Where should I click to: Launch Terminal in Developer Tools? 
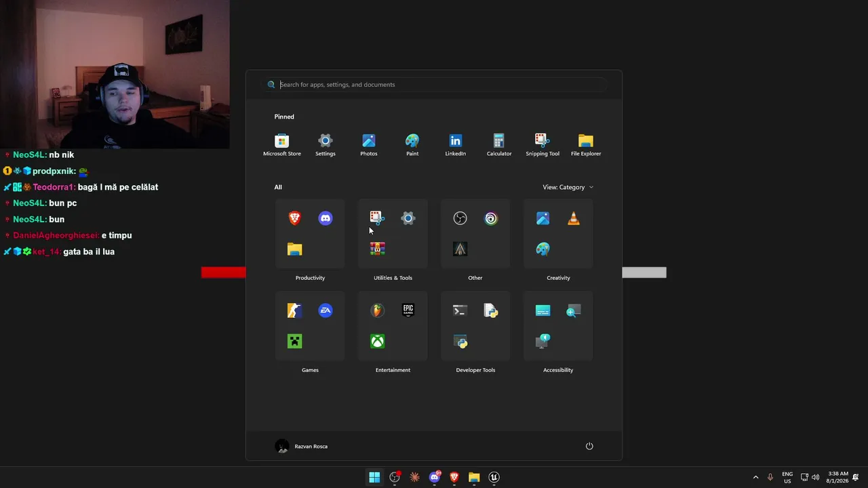pos(460,310)
